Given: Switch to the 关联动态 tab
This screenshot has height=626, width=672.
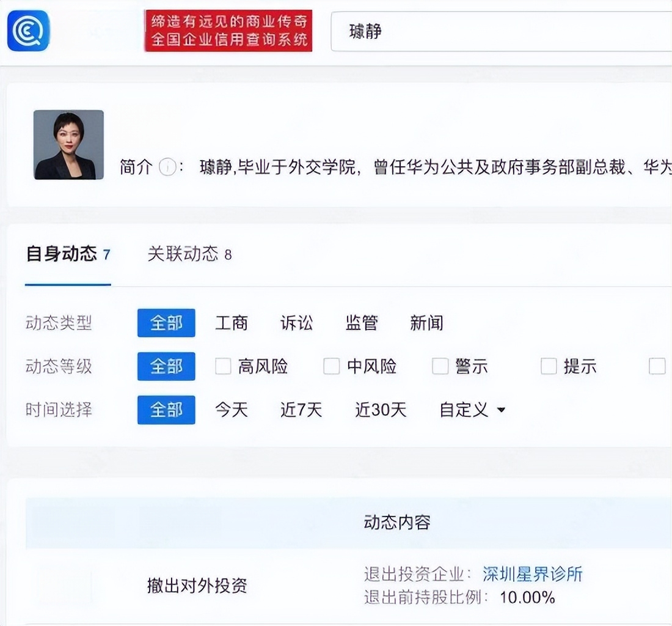Looking at the screenshot, I should [189, 254].
